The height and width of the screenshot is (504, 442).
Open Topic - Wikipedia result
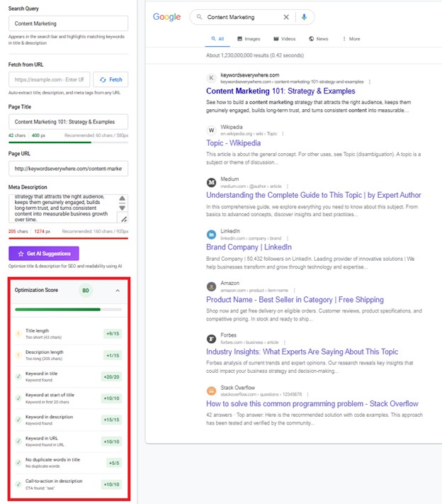point(233,143)
